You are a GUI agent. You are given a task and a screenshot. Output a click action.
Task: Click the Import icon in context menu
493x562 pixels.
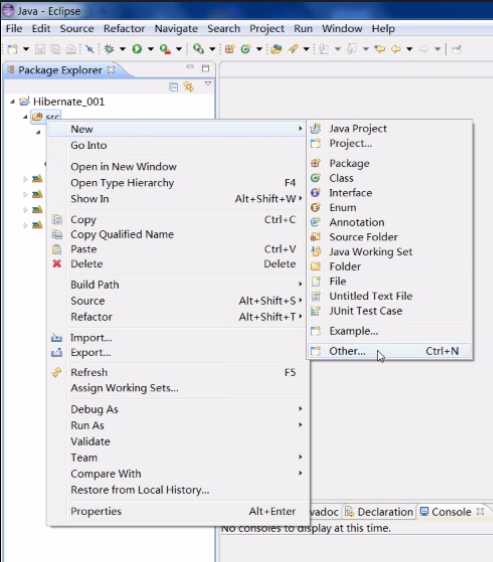pyautogui.click(x=57, y=338)
